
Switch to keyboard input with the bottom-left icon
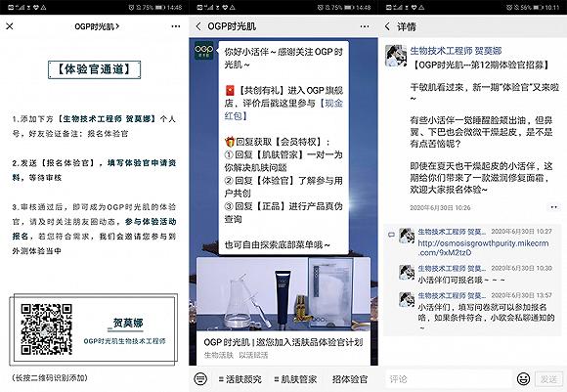click(x=200, y=378)
